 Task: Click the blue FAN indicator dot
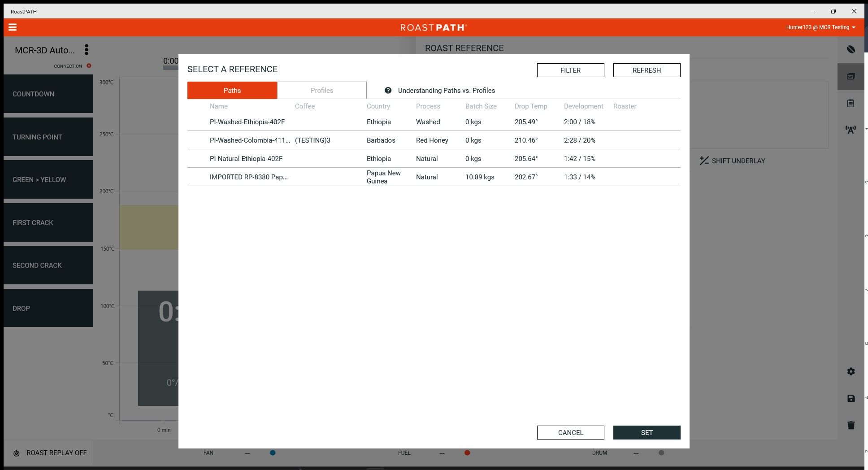pos(273,453)
